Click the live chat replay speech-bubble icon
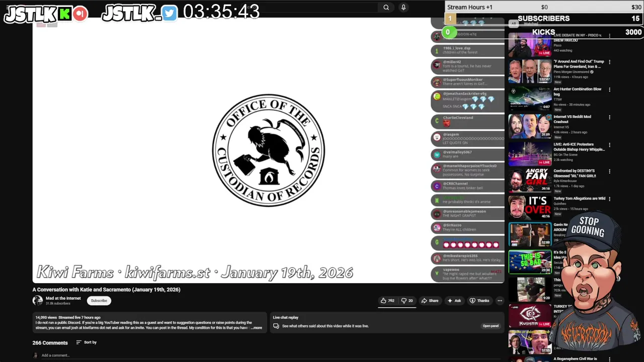The image size is (644, 362). [x=276, y=326]
